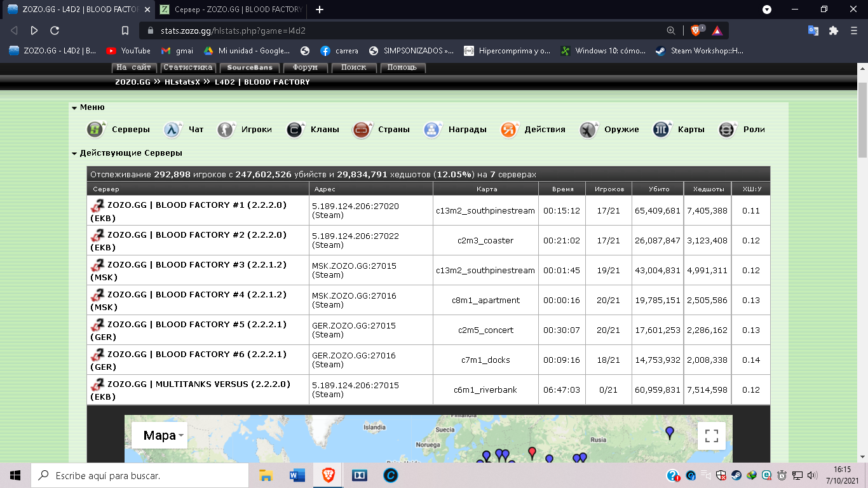868x488 pixels.
Task: Open the Brave Rewards triangle icon
Action: pos(717,30)
